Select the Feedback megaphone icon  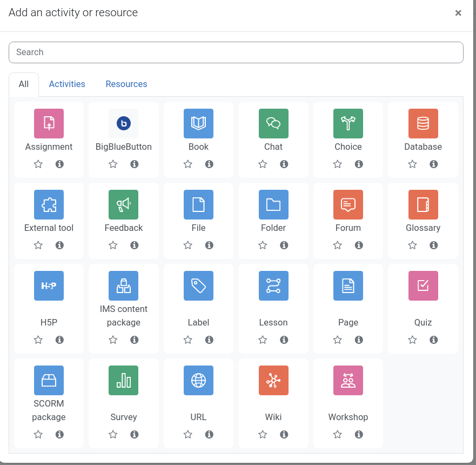pyautogui.click(x=124, y=204)
